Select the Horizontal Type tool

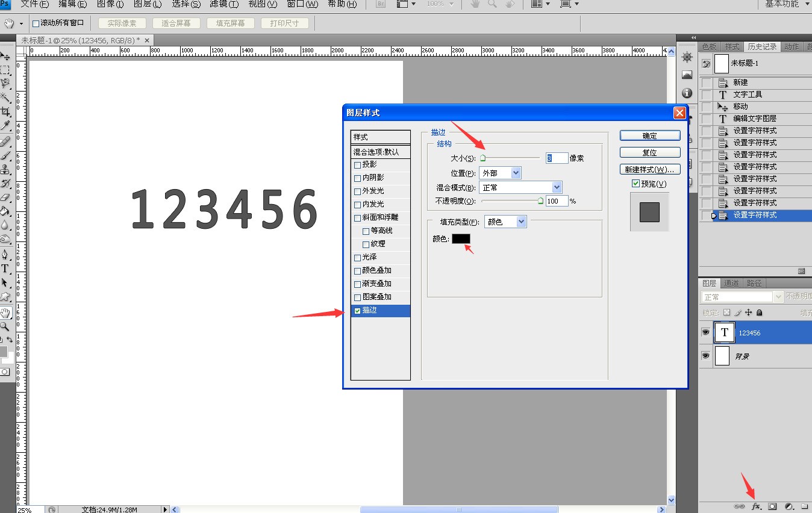click(5, 269)
